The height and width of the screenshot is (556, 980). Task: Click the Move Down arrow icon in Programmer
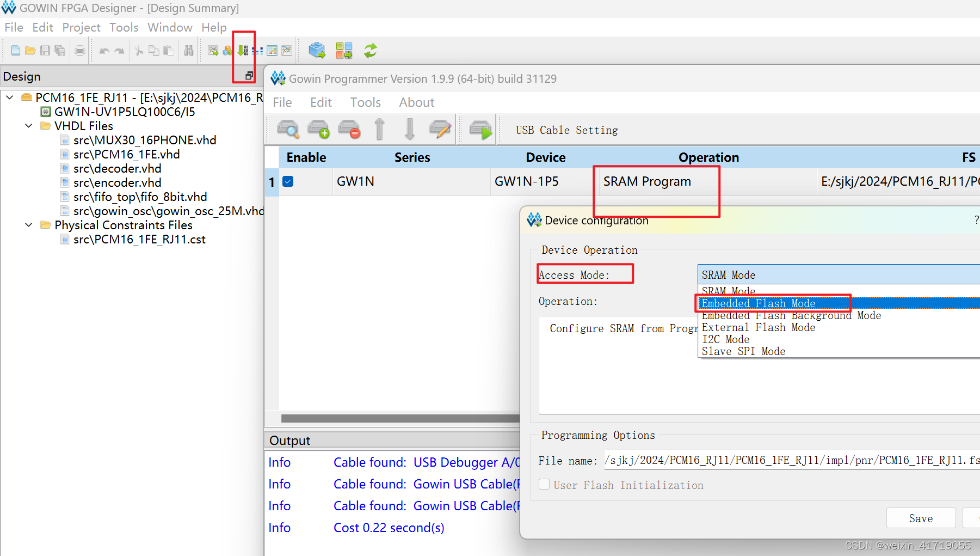pyautogui.click(x=410, y=130)
